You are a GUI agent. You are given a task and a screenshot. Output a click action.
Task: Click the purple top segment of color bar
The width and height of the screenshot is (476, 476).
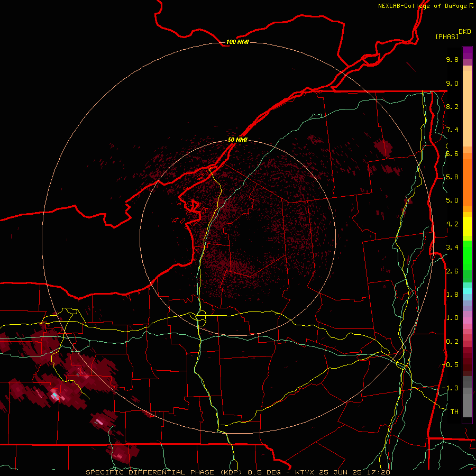467,53
